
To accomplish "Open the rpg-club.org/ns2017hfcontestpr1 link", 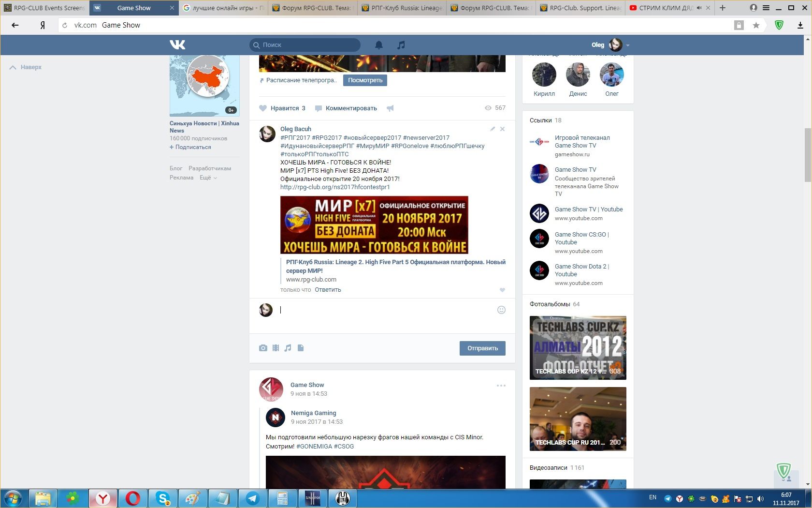I will (335, 187).
